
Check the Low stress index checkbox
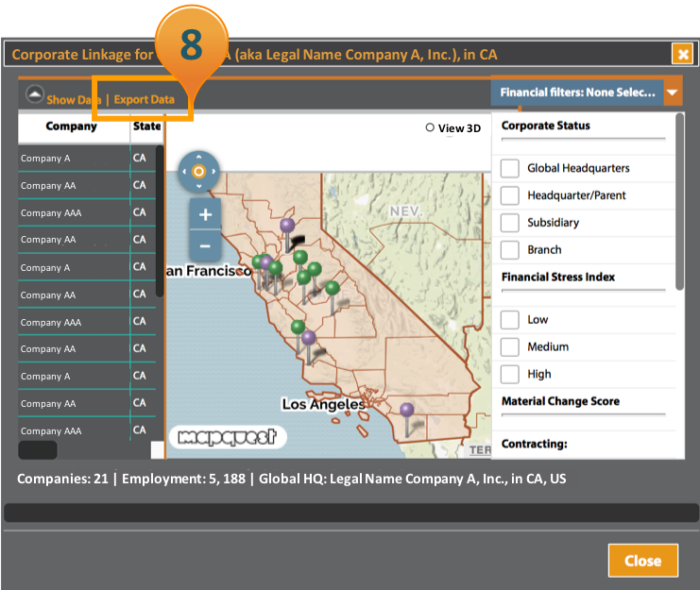click(x=510, y=320)
